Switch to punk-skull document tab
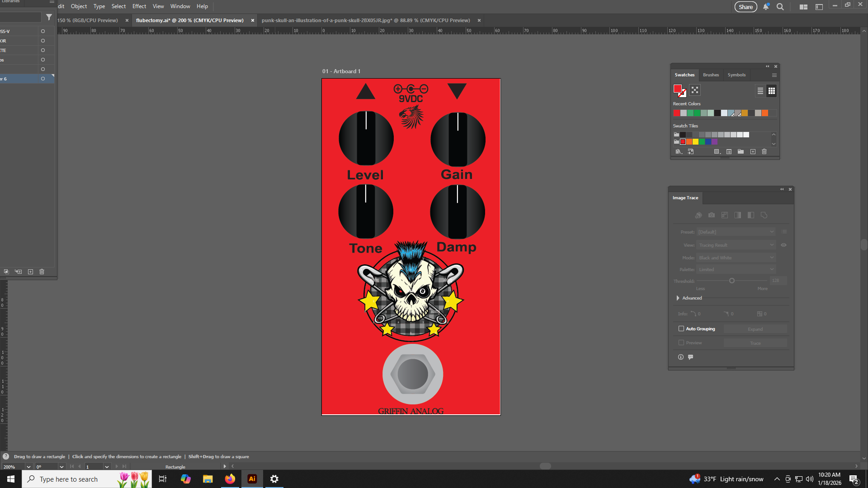Screen dimensions: 868x488 tap(365, 20)
